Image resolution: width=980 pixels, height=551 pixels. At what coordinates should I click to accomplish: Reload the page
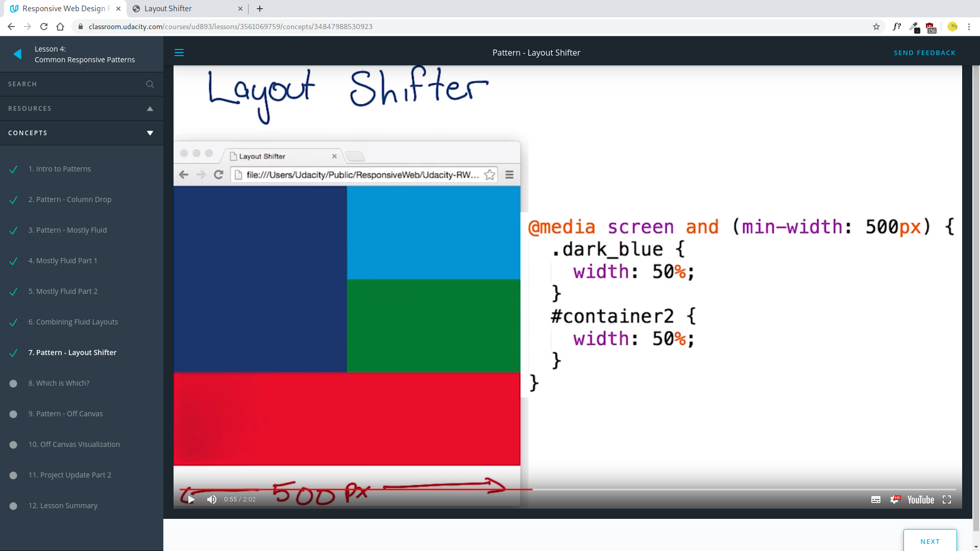[44, 27]
